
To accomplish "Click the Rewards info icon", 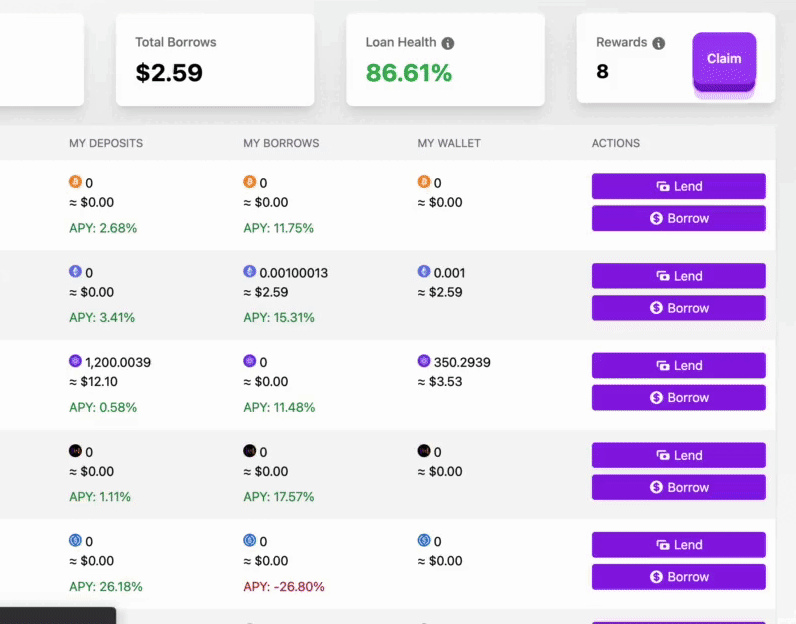I will click(x=658, y=43).
